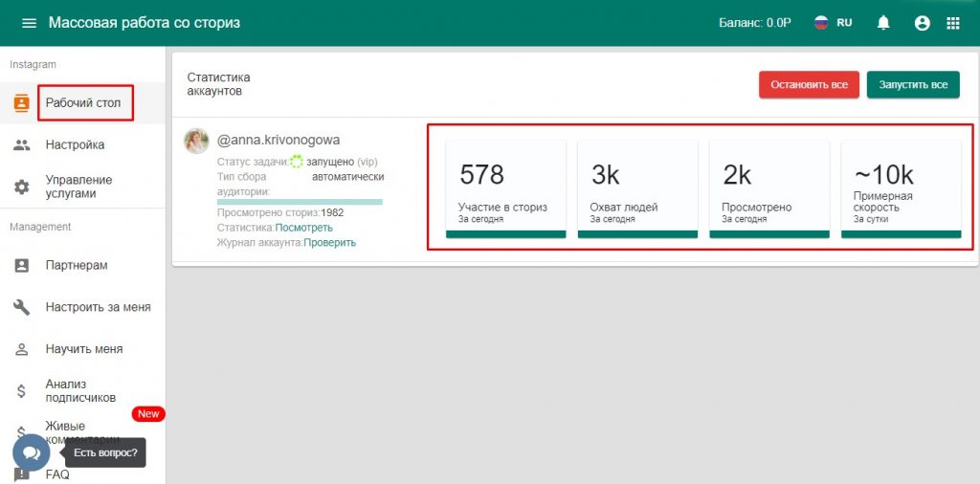Click the account progress bar
Viewport: 980px width, 484px height.
coord(300,202)
